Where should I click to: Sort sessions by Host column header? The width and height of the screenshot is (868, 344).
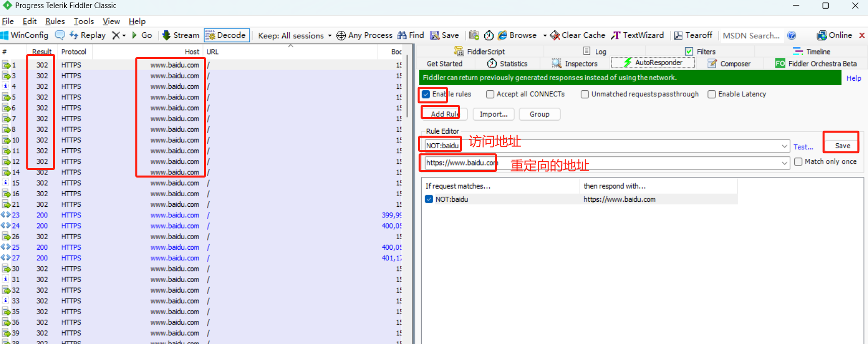[x=147, y=51]
